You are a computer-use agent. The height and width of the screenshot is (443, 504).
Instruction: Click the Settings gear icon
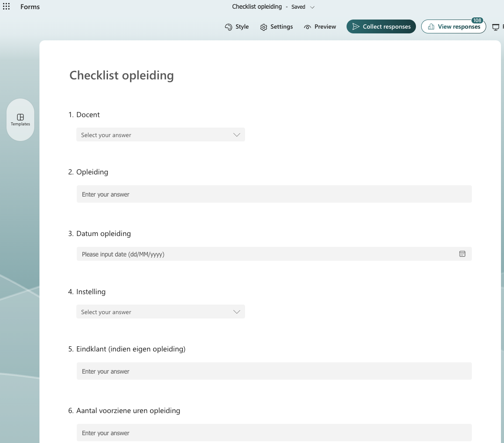tap(264, 27)
